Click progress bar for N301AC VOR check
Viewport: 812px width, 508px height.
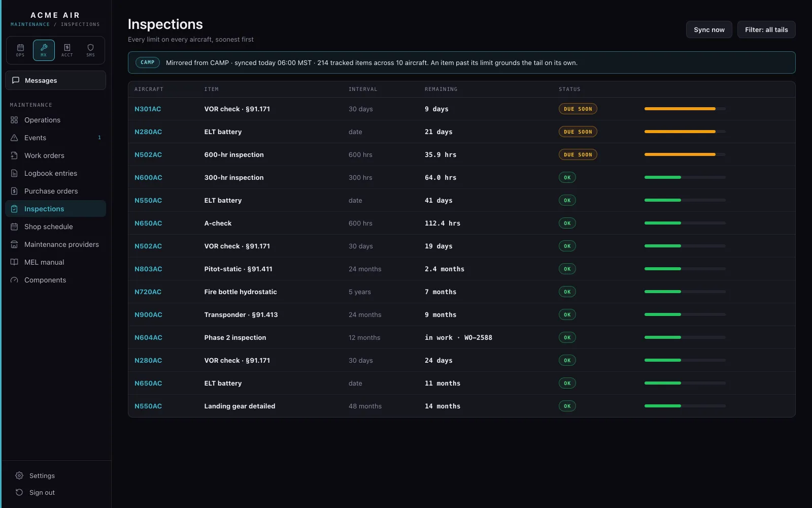pyautogui.click(x=685, y=109)
